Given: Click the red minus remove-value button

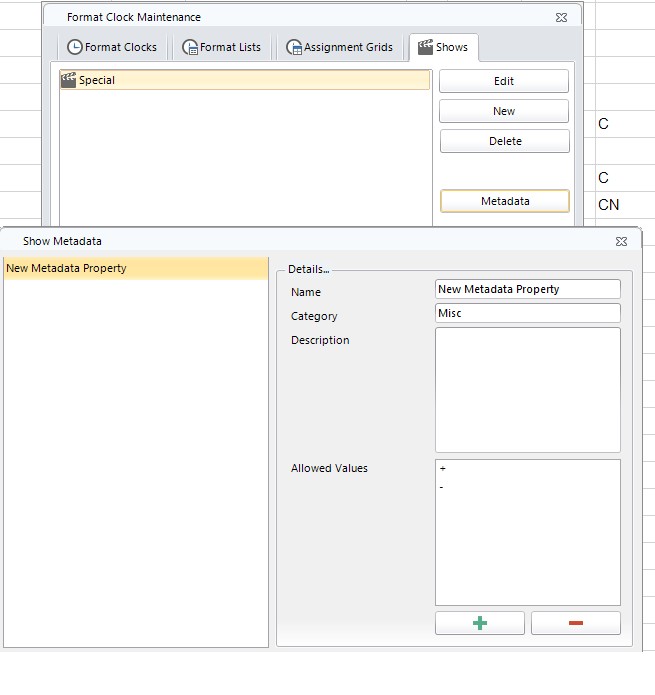Looking at the screenshot, I should (575, 623).
